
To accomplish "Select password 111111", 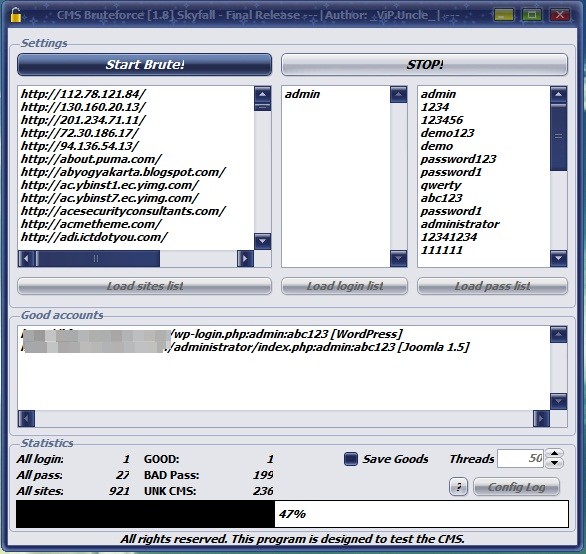I will [x=442, y=250].
